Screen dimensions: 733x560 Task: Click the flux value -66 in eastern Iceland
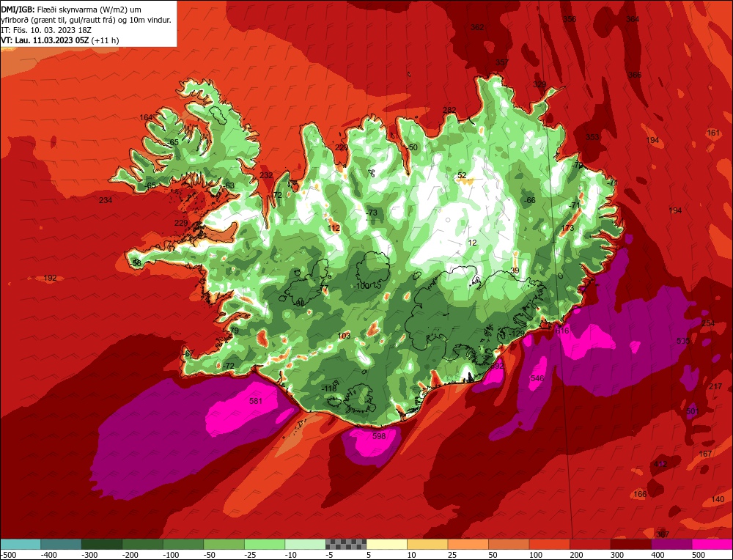point(530,200)
